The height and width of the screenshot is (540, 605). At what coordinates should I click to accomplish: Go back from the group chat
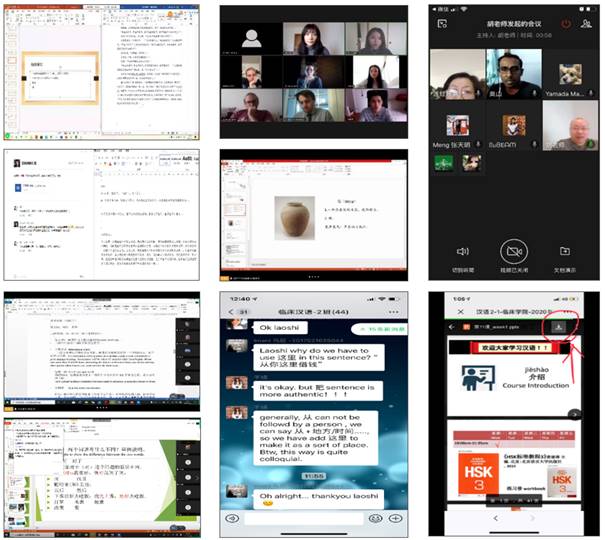[x=232, y=311]
